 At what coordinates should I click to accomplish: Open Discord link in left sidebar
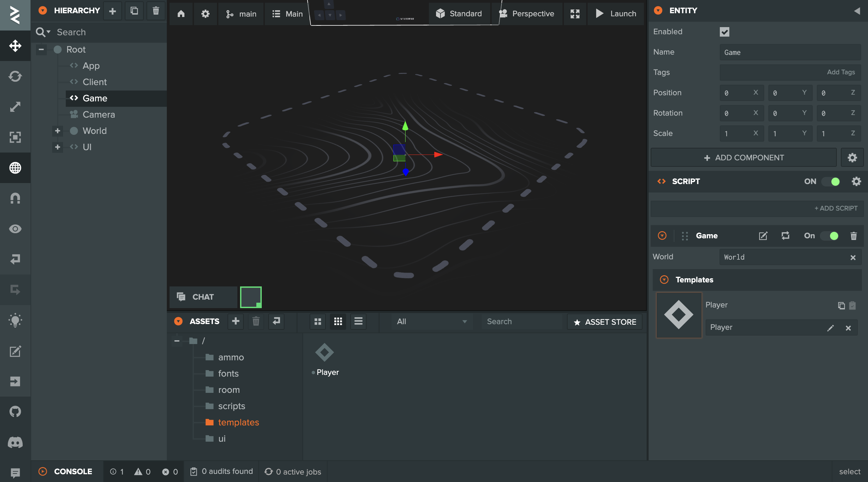(x=15, y=442)
